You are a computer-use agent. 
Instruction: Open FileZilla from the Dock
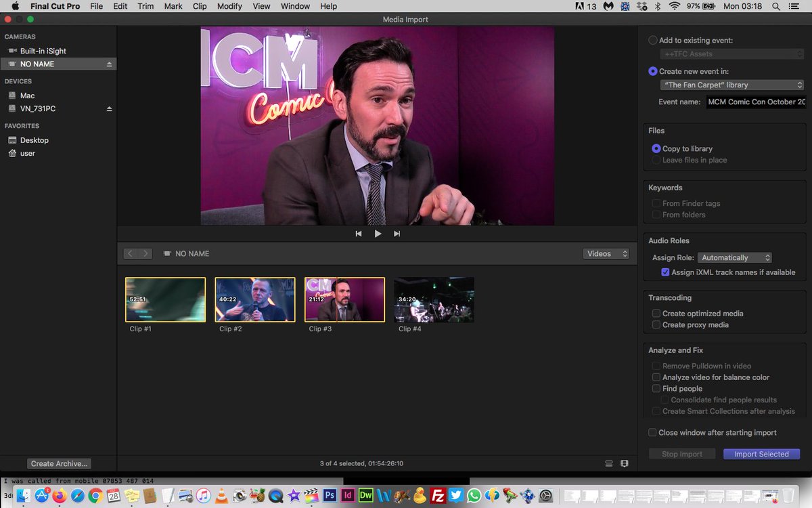(x=438, y=495)
